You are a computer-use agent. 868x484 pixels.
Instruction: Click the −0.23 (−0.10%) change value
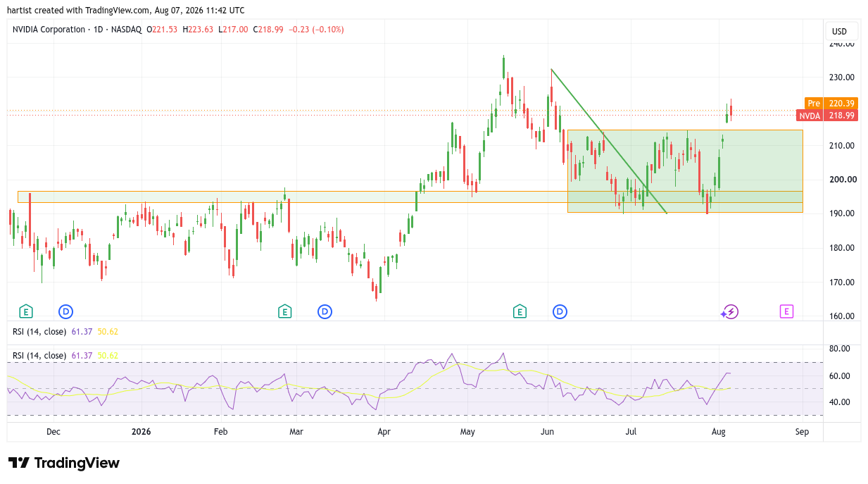pyautogui.click(x=315, y=30)
